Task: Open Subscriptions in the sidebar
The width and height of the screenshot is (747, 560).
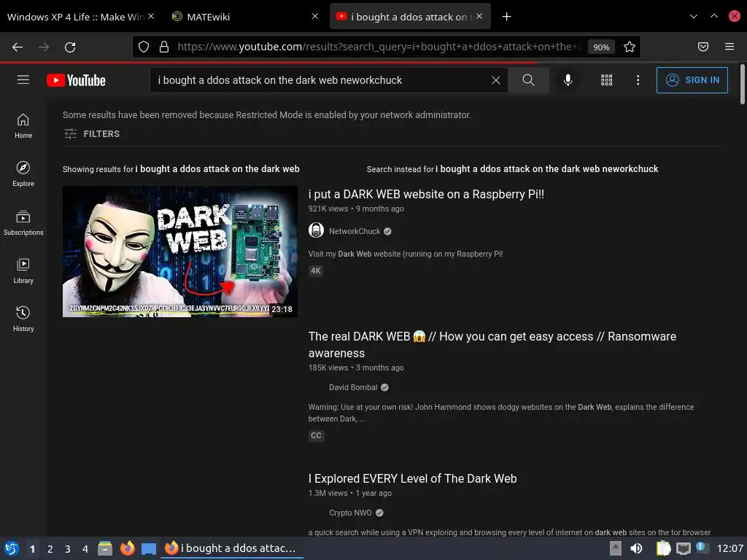Action: (x=23, y=223)
